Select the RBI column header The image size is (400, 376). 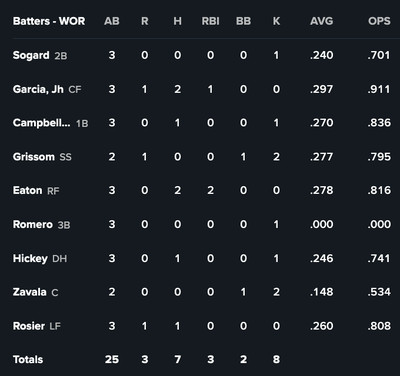tap(210, 21)
